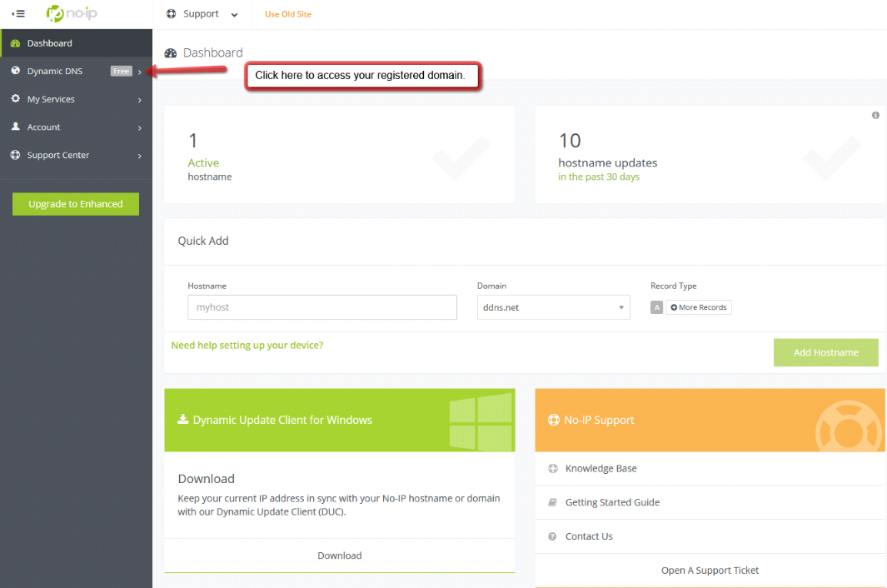Click the No-IP logo
Viewport: 887px width, 588px height.
point(76,13)
